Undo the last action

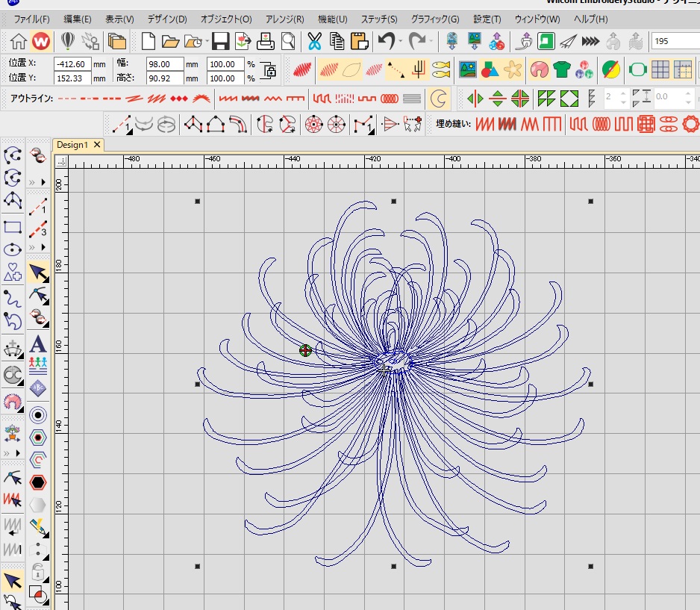click(x=386, y=42)
